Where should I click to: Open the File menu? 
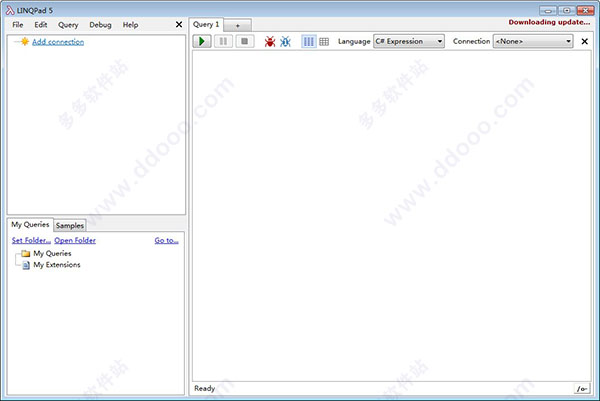(18, 25)
